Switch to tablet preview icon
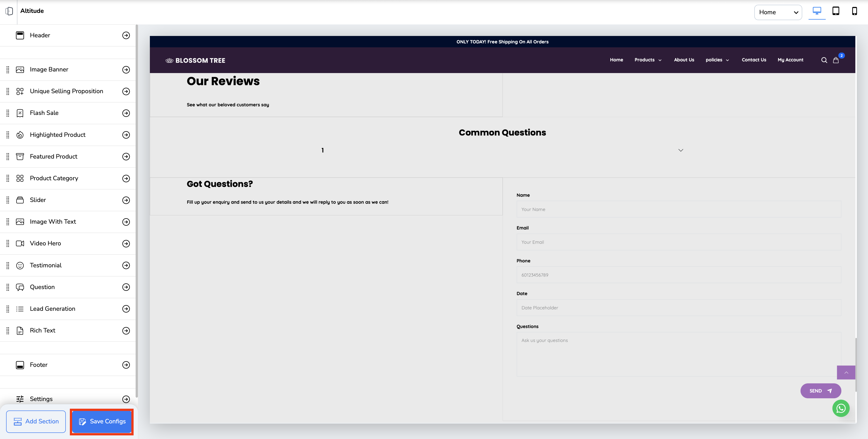The height and width of the screenshot is (439, 868). click(x=836, y=11)
